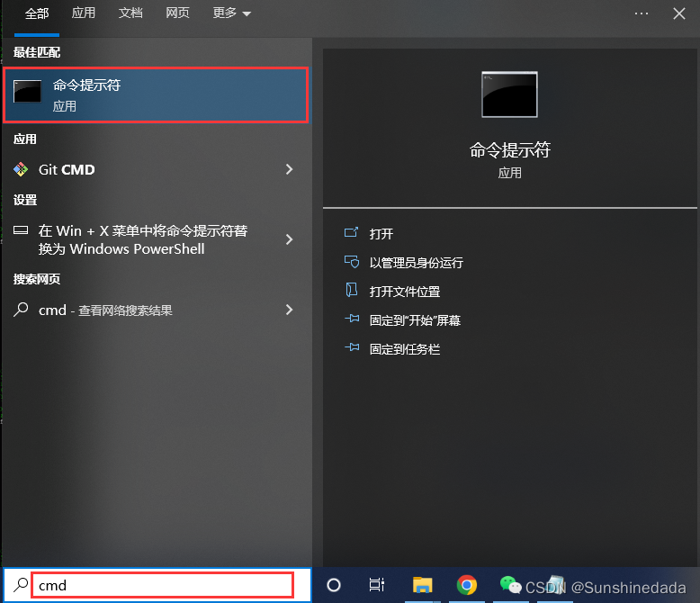Click the Command Prompt icon in best match
The height and width of the screenshot is (603, 700).
pyautogui.click(x=27, y=91)
